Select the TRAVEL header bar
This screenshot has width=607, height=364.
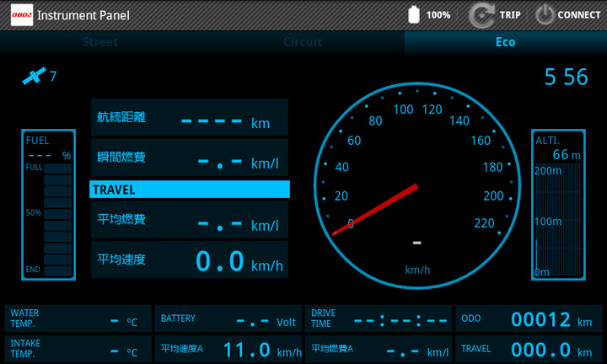pos(190,190)
